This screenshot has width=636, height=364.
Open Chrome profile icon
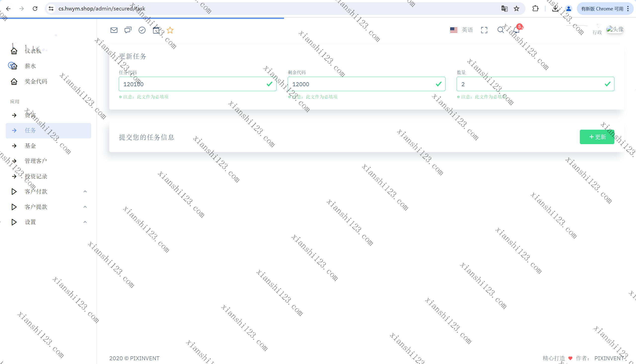click(568, 9)
